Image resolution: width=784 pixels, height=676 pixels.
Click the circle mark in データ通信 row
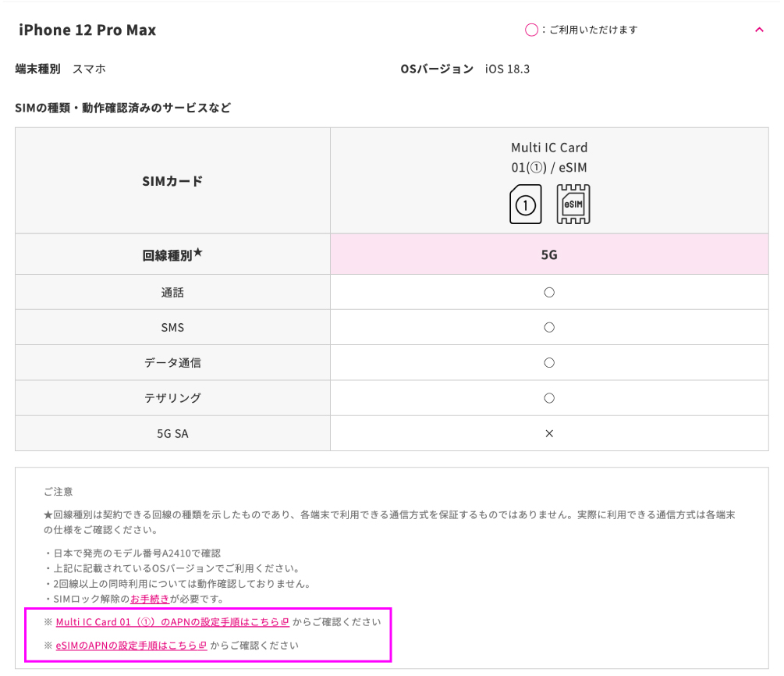[549, 362]
